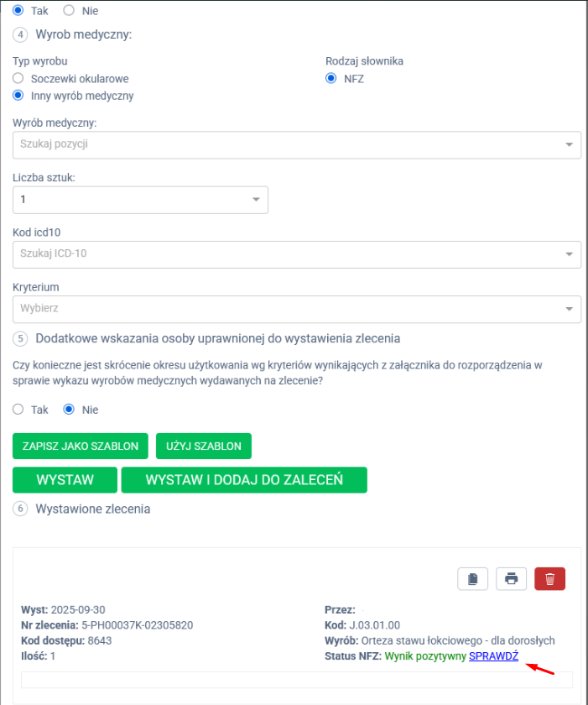
Task: Click the WYSTAW button
Action: 65,480
